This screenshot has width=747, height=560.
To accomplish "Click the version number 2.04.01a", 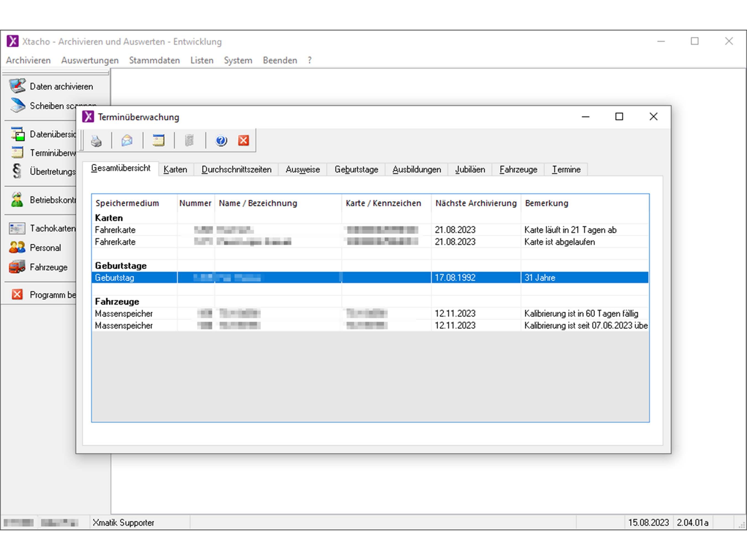I will click(x=692, y=522).
